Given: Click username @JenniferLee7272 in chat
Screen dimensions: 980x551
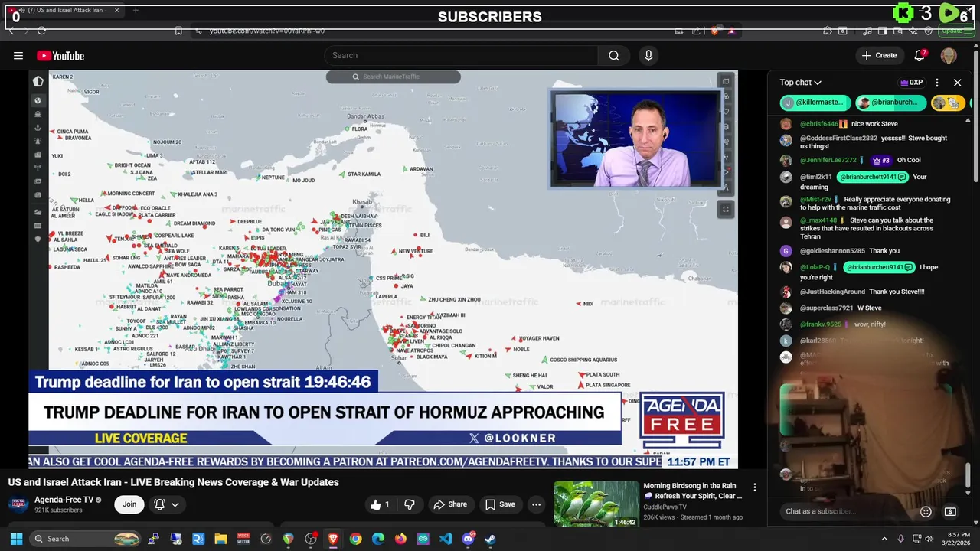Looking at the screenshot, I should 828,161.
